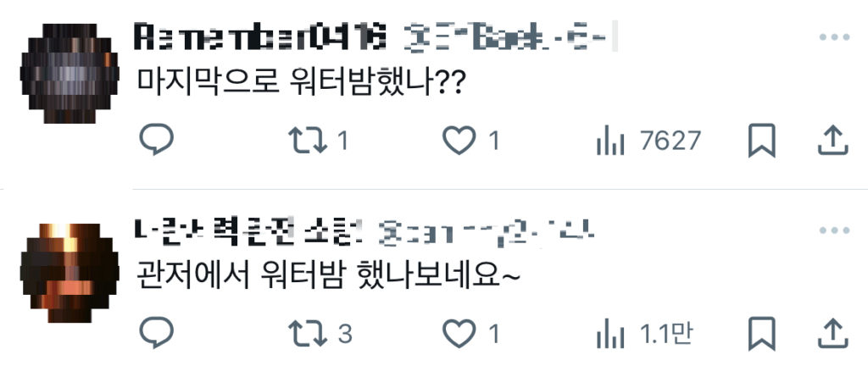This screenshot has width=868, height=377.
Task: Bookmark the 마지막으로 워터밤했나 tweet
Action: click(762, 141)
